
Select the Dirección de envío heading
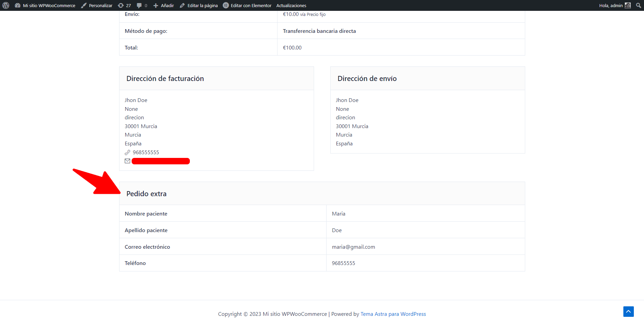(367, 79)
